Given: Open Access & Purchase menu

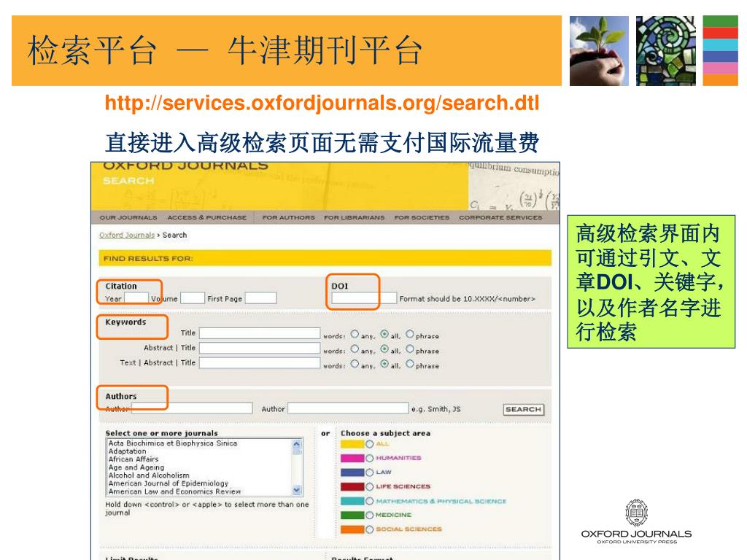Looking at the screenshot, I should click(206, 217).
